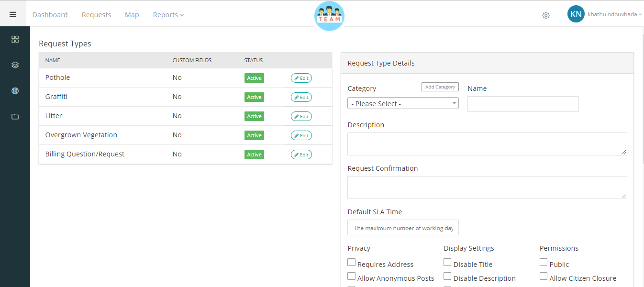Open the Category Please Select dropdown

(403, 103)
